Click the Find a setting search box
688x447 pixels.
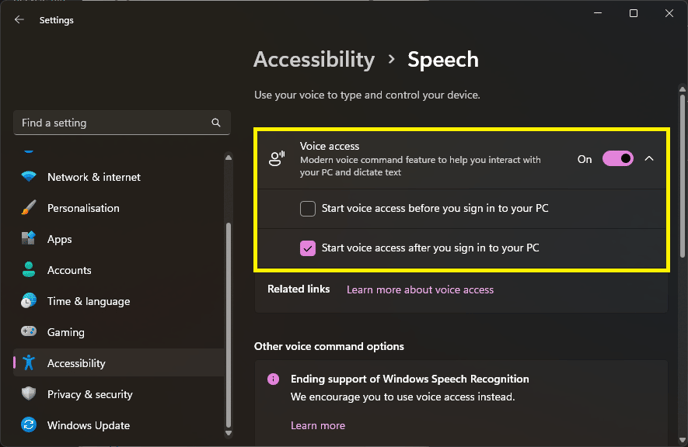122,123
